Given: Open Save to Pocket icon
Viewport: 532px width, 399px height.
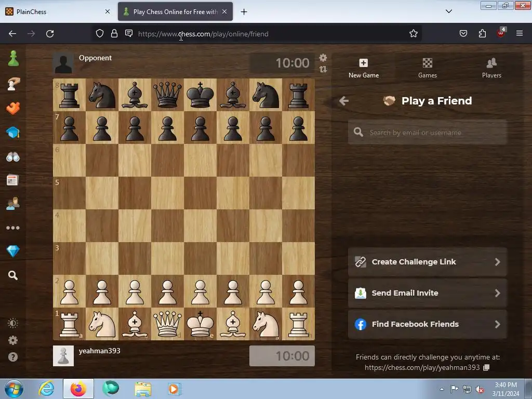Looking at the screenshot, I should (x=463, y=33).
